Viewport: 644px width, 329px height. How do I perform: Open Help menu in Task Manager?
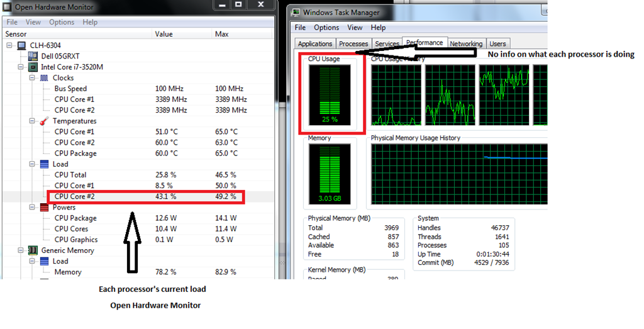(x=378, y=28)
